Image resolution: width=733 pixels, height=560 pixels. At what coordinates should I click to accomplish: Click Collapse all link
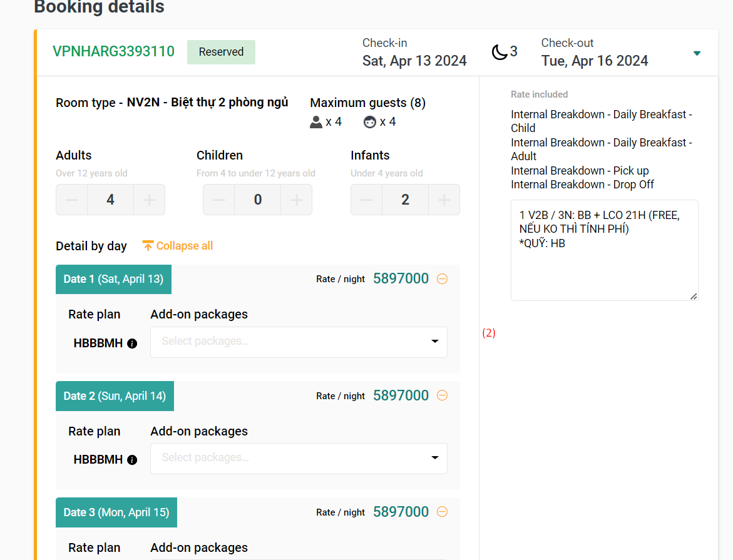click(x=178, y=246)
